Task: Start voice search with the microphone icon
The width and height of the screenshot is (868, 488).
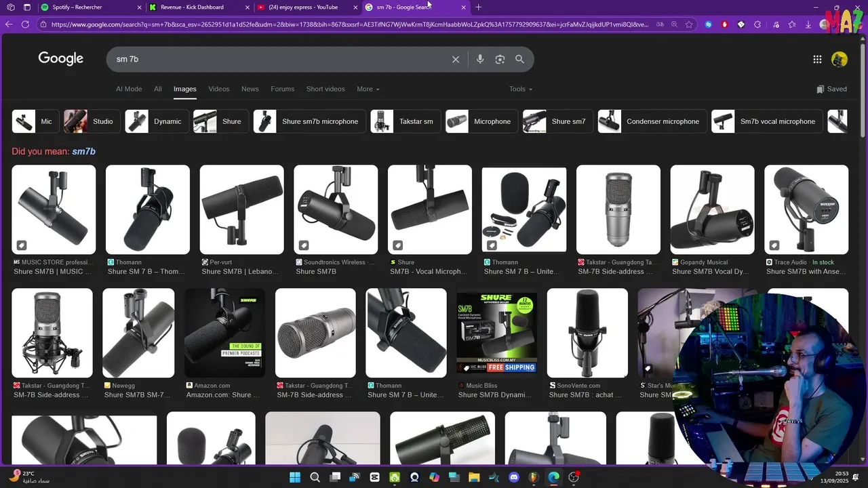Action: click(x=480, y=60)
